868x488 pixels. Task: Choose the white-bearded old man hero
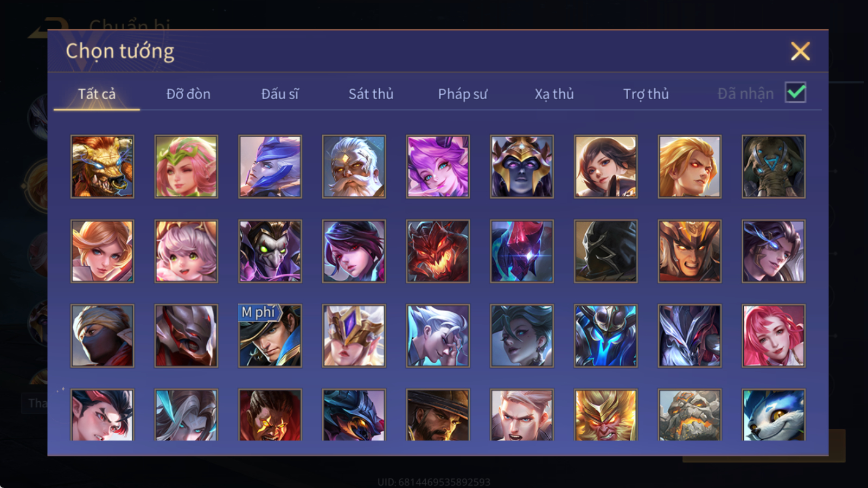pyautogui.click(x=354, y=166)
